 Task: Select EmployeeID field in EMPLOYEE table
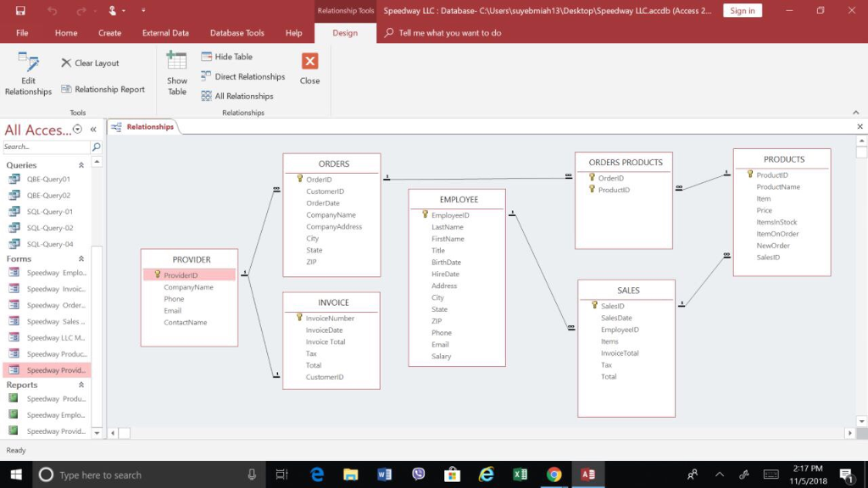(x=450, y=215)
